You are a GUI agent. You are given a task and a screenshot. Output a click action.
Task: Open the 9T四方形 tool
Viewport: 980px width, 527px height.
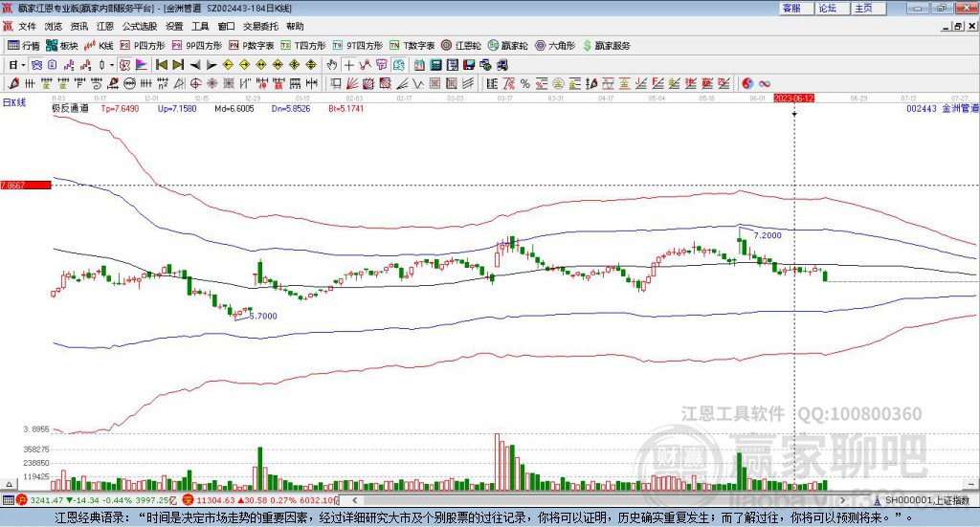pos(358,46)
